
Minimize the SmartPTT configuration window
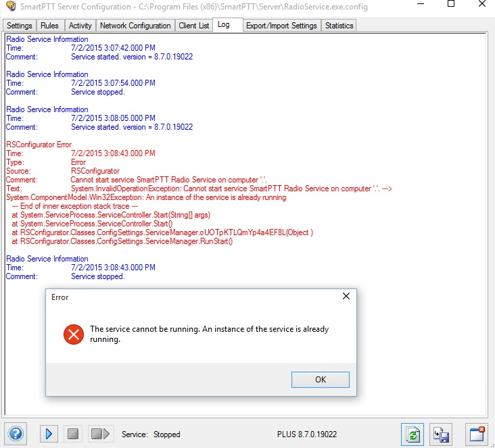[x=421, y=5]
